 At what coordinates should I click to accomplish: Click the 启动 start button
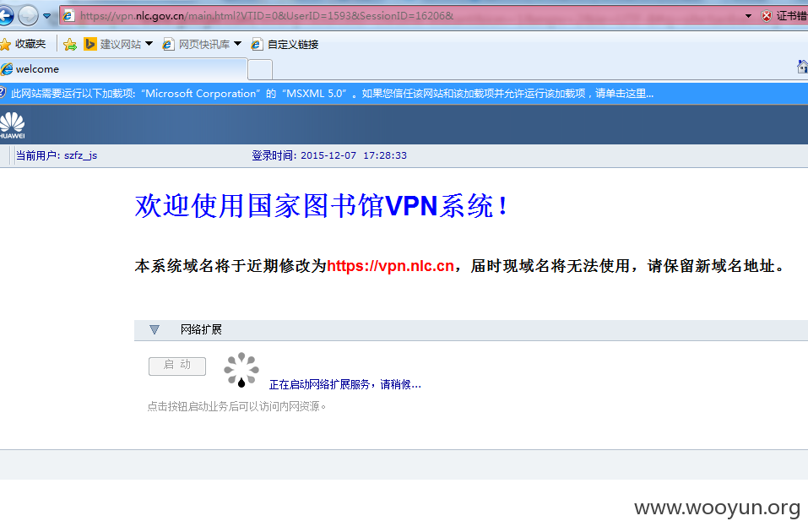[x=177, y=366]
